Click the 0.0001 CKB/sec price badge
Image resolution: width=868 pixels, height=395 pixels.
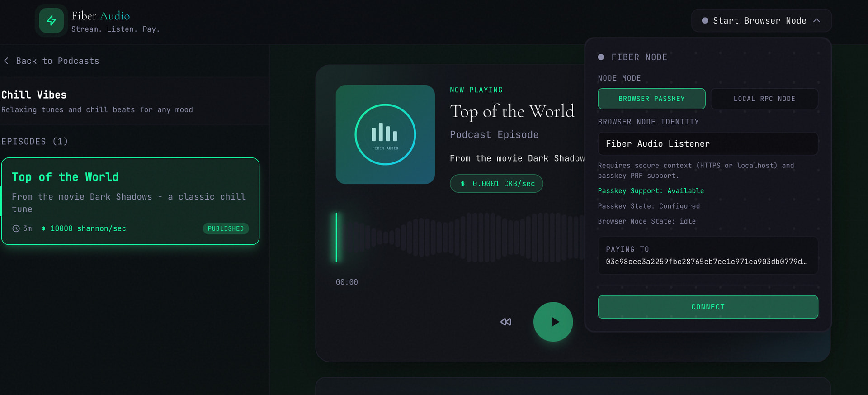[496, 184]
